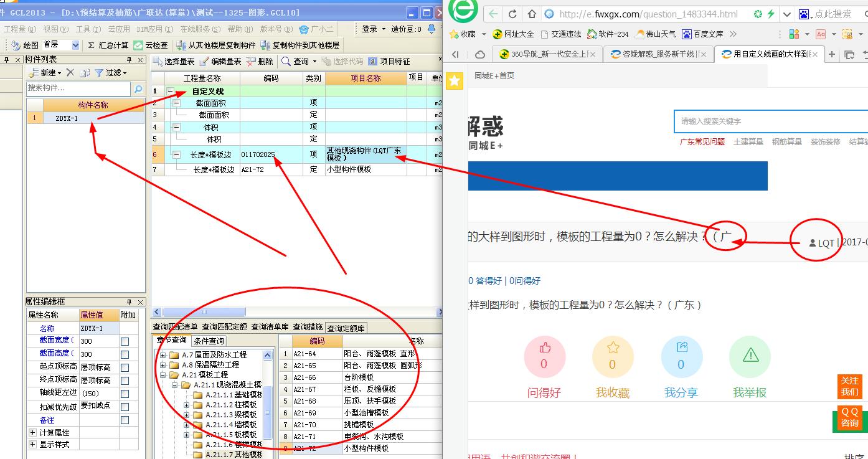868x459 pixels.
Task: Click the notification bell beside 造价豆
Action: click(431, 29)
